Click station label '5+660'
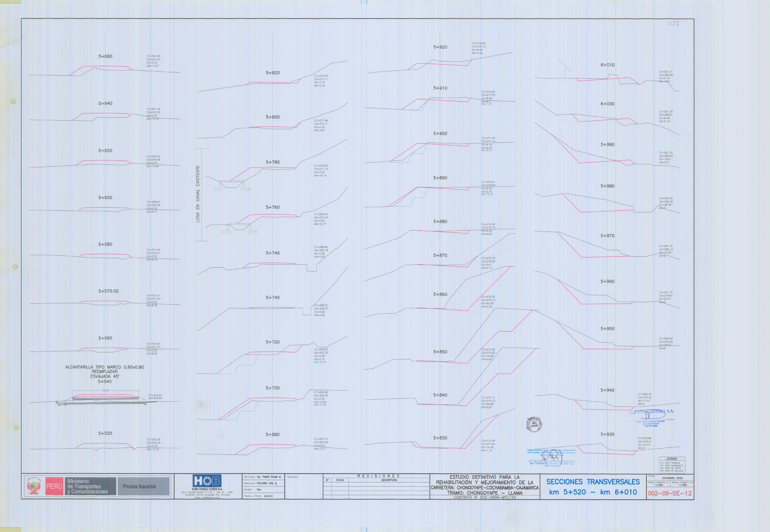This screenshot has width=770, height=532. [105, 56]
